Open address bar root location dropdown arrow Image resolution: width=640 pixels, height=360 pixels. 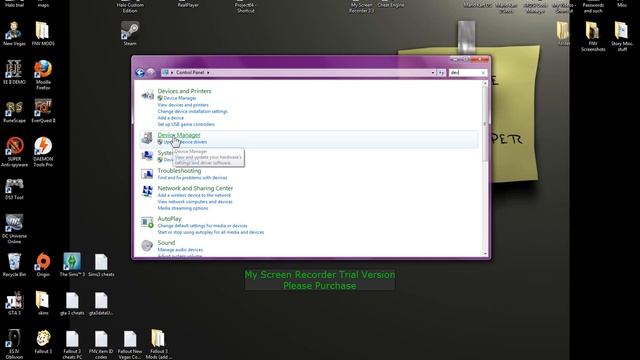coord(172,73)
